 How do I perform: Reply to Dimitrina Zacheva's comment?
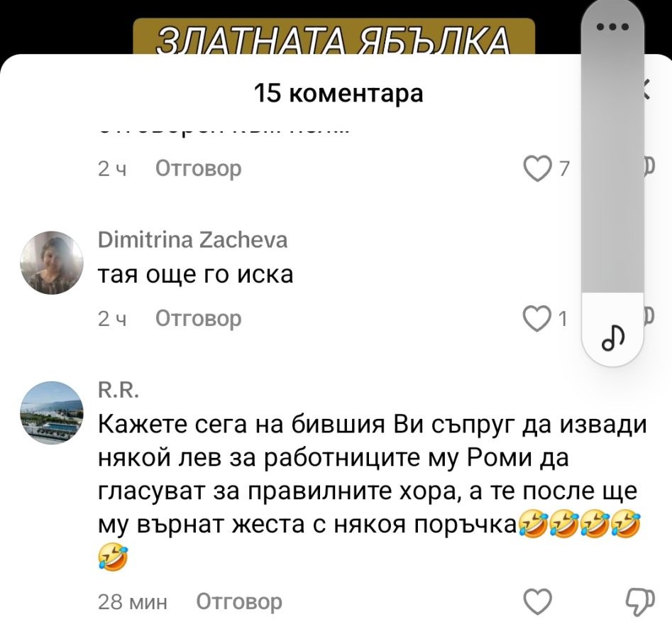199,319
